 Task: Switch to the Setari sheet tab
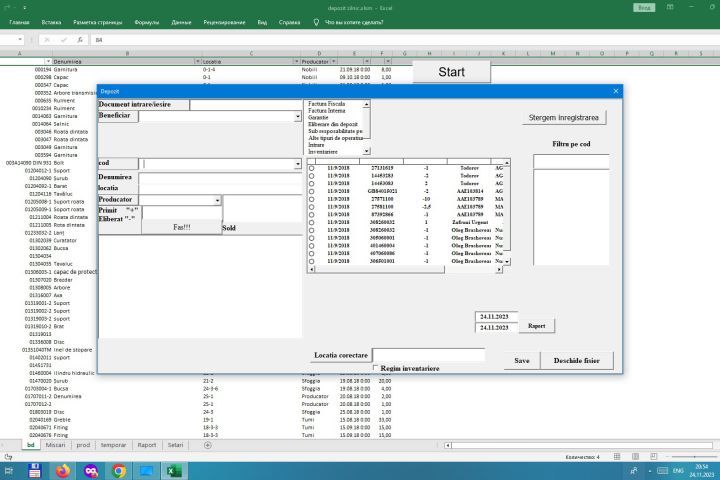tap(175, 445)
